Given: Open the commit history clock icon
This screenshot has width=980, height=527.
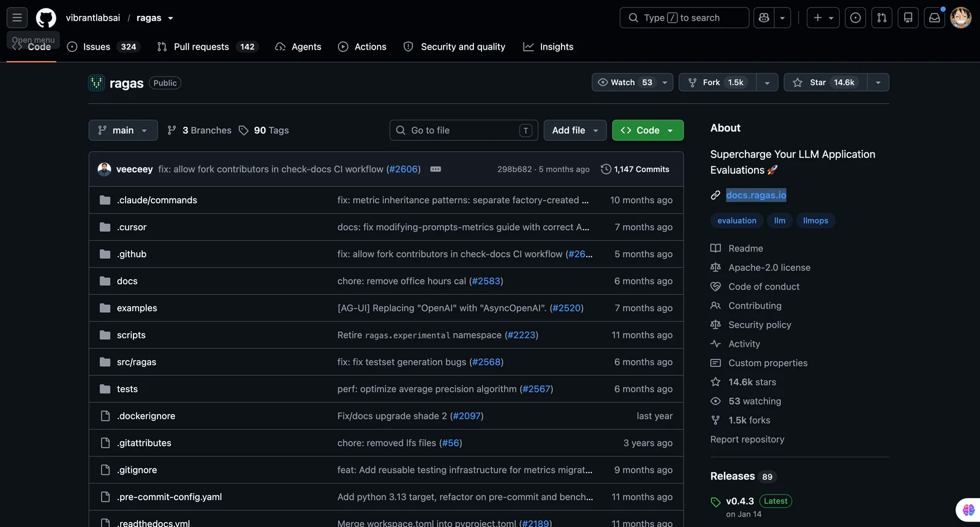Looking at the screenshot, I should 606,169.
